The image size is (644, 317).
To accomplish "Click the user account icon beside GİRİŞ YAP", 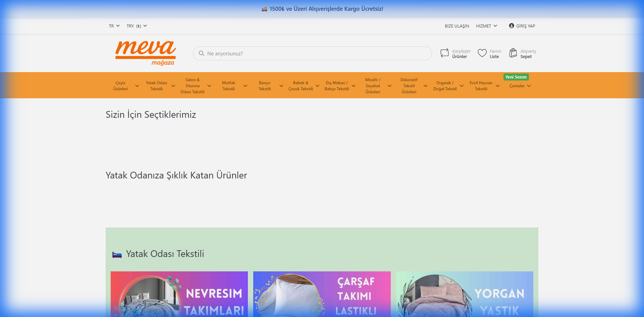I will pos(511,26).
